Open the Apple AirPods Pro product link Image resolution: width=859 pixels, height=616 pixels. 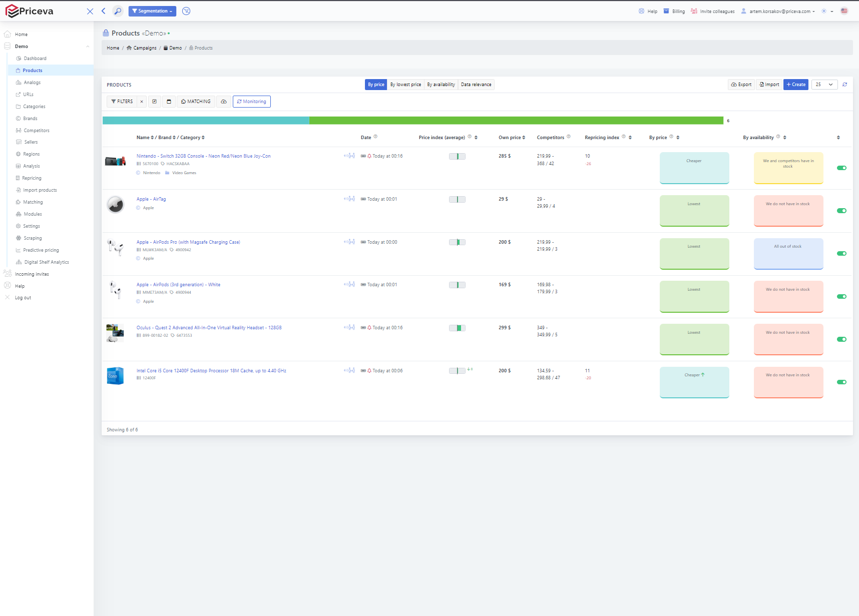pyautogui.click(x=188, y=242)
